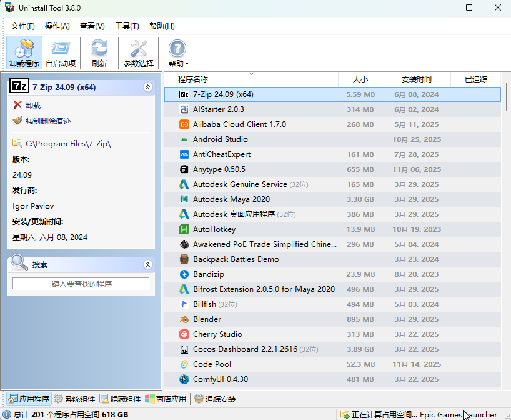The image size is (511, 420).
Task: Sort by the 已追踪 column header
Action: (x=475, y=79)
